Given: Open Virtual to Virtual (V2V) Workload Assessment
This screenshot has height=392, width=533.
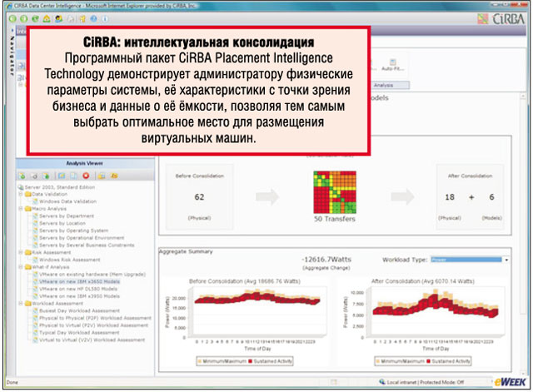Looking at the screenshot, I should (x=92, y=340).
